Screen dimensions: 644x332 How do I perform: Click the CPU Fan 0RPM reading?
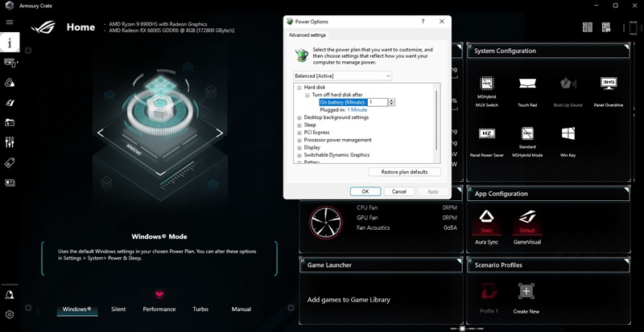[450, 208]
